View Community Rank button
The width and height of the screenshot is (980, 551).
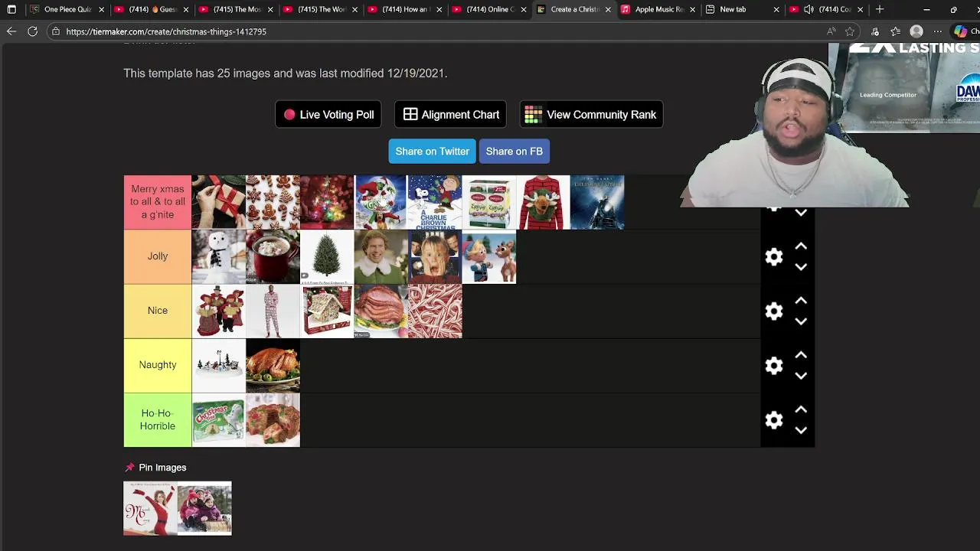591,115
